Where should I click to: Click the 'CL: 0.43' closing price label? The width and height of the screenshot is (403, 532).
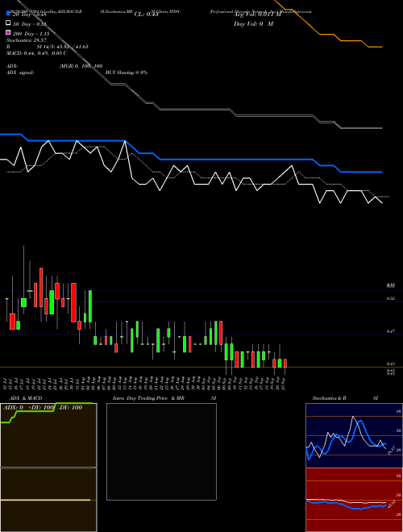tap(146, 15)
